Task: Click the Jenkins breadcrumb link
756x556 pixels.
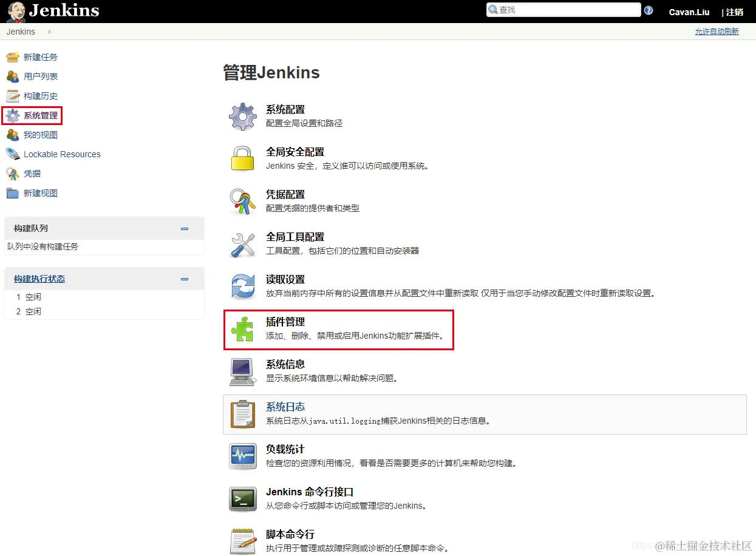Action: [21, 32]
